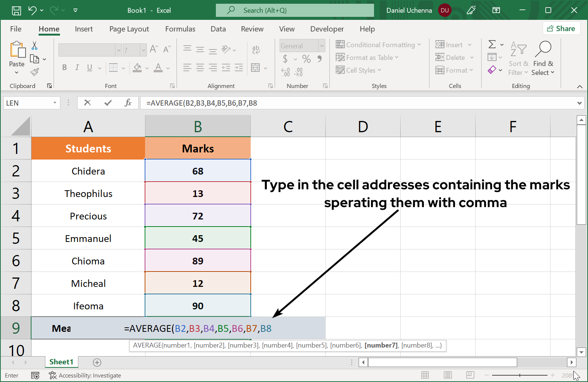Click the Format Painter brush icon
This screenshot has height=382, width=588.
point(34,72)
